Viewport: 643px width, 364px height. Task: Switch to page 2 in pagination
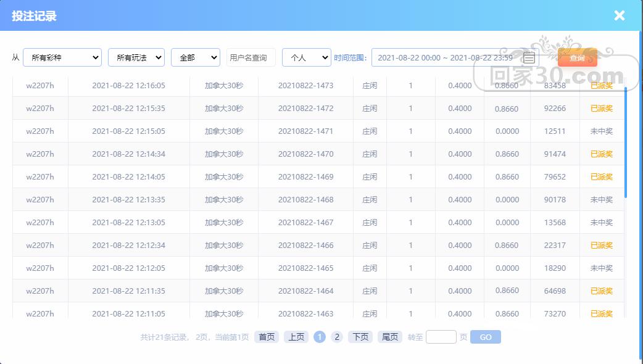(x=336, y=337)
